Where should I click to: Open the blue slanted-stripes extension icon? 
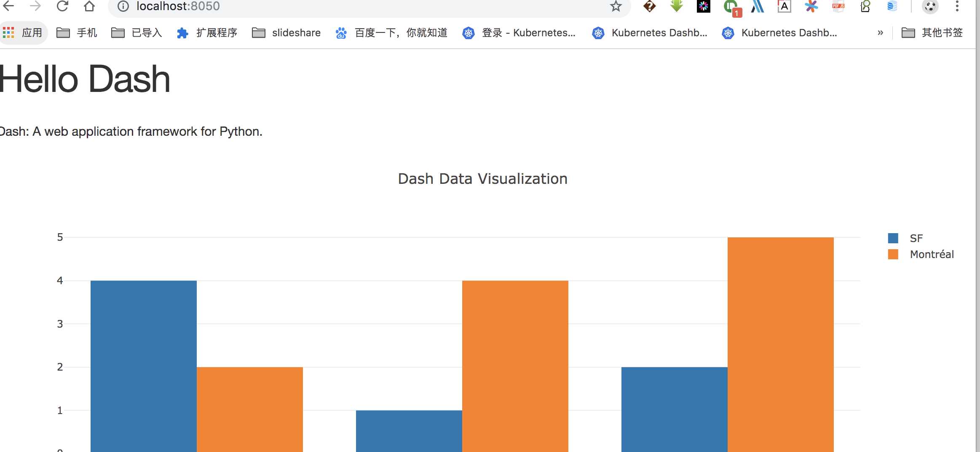757,6
